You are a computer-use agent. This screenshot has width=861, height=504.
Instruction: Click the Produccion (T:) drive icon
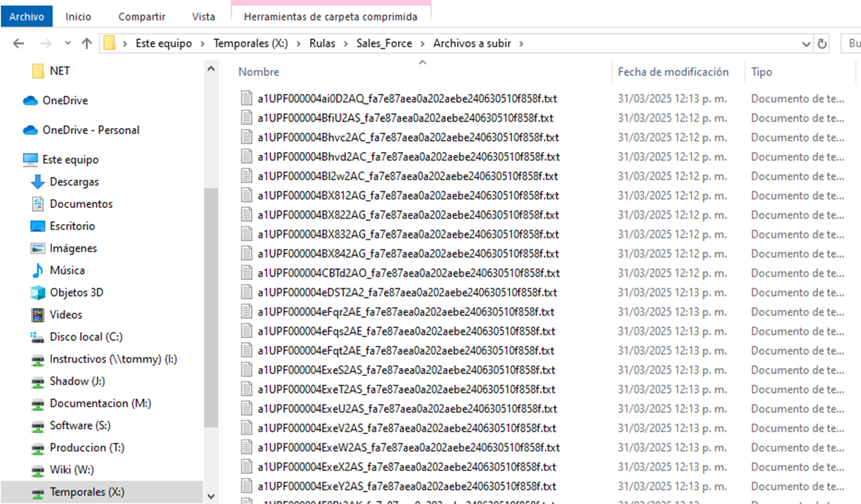tap(38, 448)
